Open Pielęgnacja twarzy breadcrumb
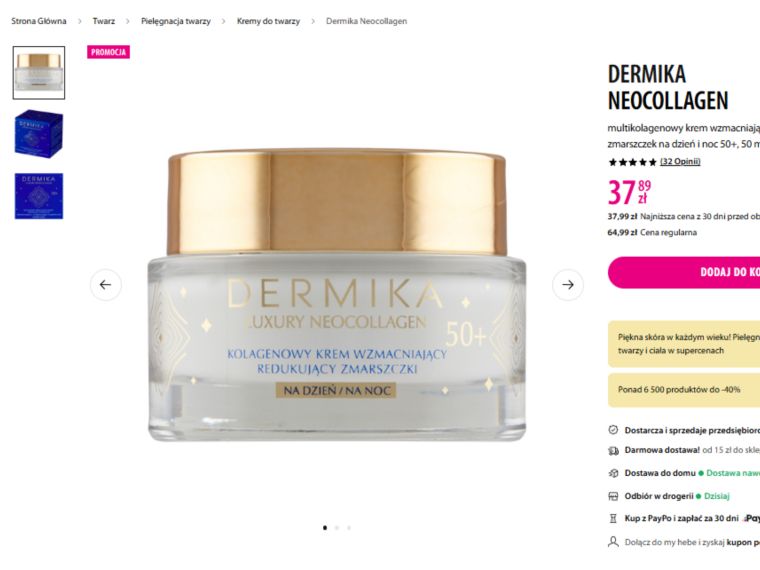Image resolution: width=760 pixels, height=570 pixels. pos(176,21)
